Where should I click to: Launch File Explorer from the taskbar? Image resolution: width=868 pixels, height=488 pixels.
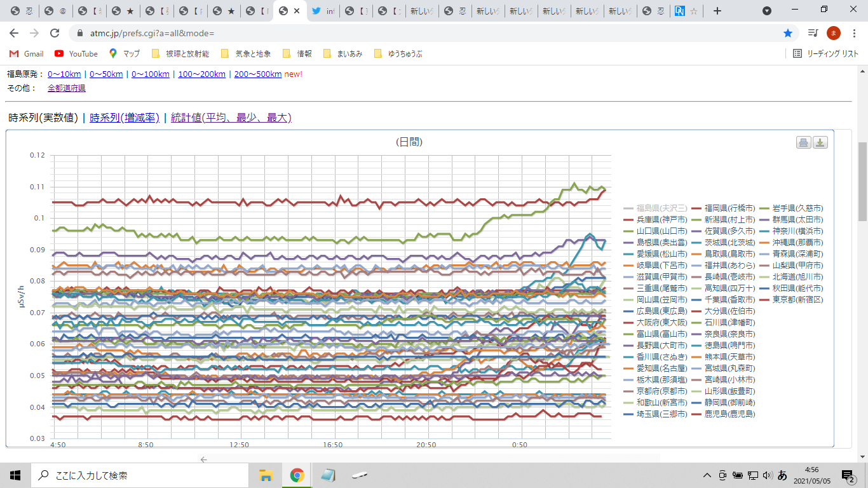pyautogui.click(x=266, y=475)
